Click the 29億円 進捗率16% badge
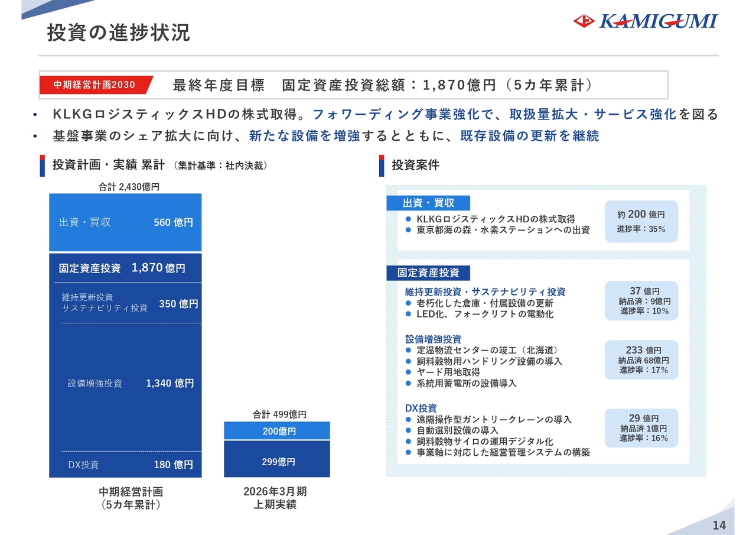756x535 pixels. [641, 428]
